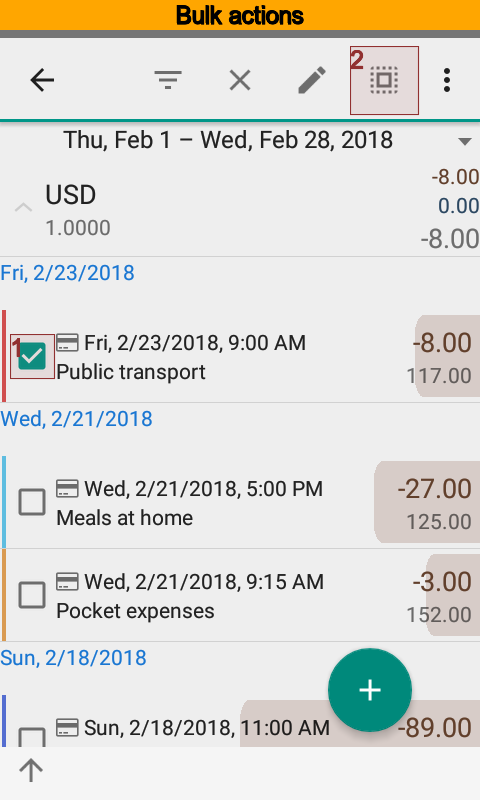Go back using the left arrow icon
480x800 pixels.
click(x=42, y=80)
